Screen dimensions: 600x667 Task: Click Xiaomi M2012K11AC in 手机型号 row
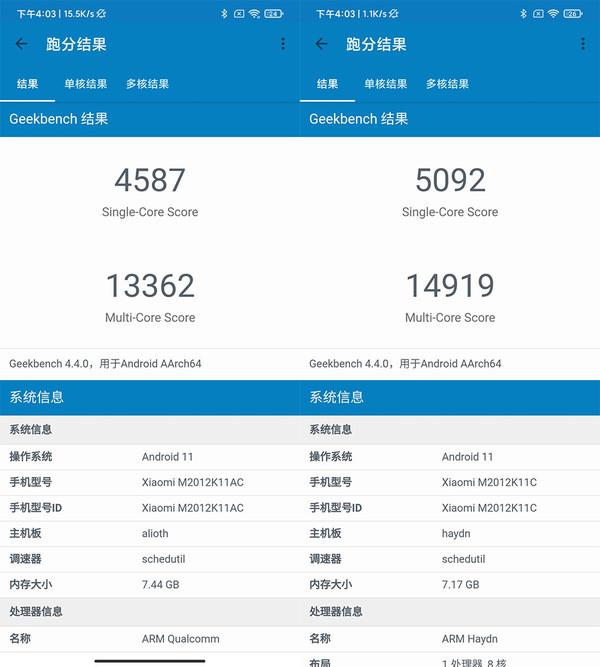(193, 482)
